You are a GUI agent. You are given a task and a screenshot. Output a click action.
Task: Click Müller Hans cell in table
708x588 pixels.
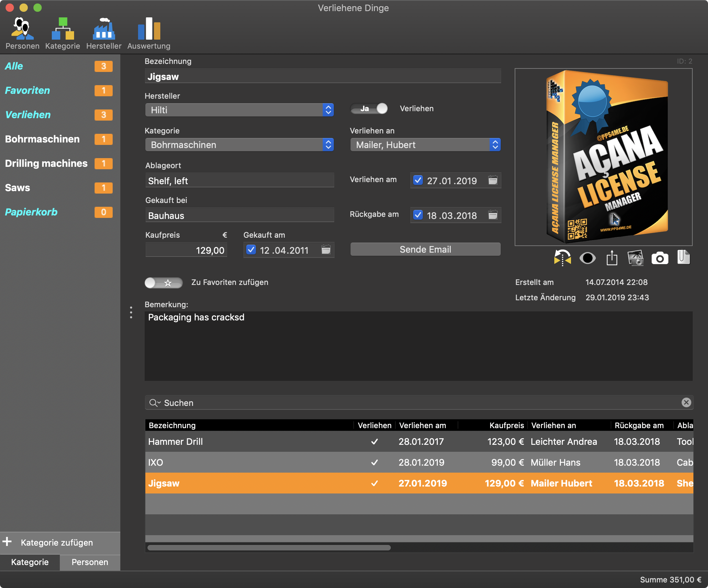pos(555,463)
